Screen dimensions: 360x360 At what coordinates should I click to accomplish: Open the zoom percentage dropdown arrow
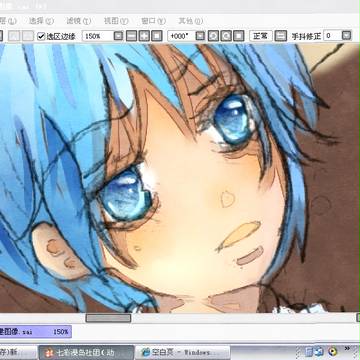coord(119,36)
